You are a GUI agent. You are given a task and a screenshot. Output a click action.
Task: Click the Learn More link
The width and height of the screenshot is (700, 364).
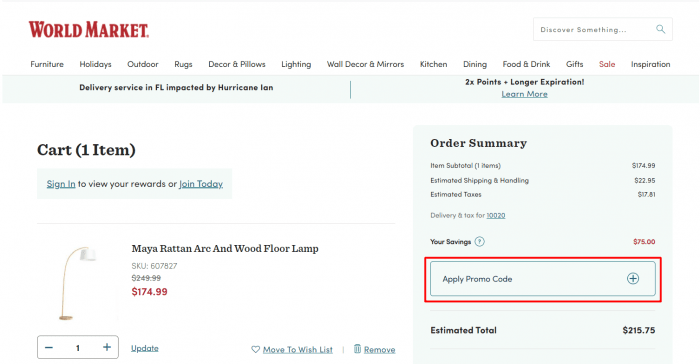525,94
